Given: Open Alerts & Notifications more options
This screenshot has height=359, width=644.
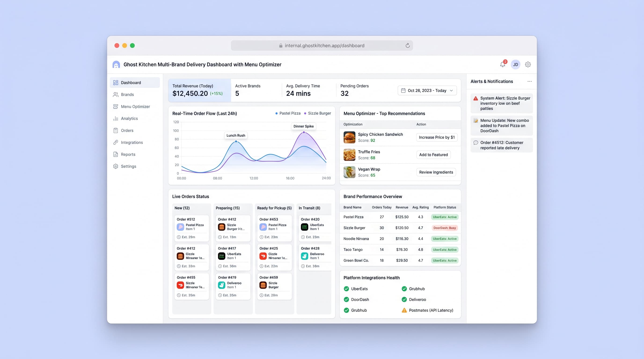Looking at the screenshot, I should coord(530,81).
